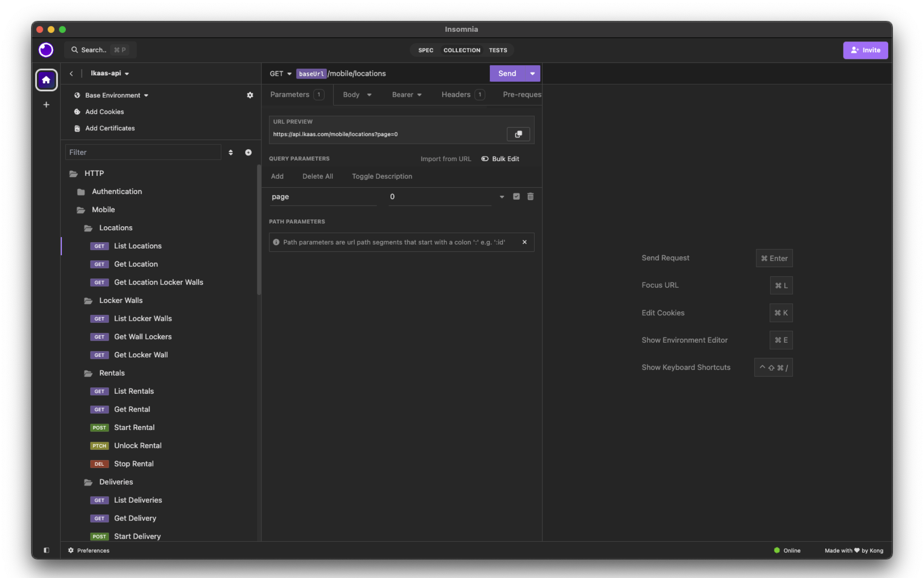Click Add query parameter
This screenshot has width=924, height=578.
pyautogui.click(x=277, y=176)
